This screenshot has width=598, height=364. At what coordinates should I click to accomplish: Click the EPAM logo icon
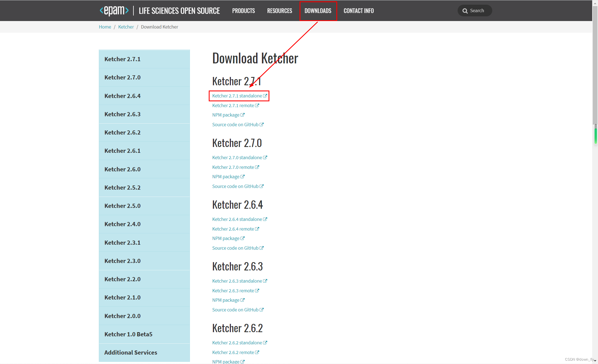(114, 11)
